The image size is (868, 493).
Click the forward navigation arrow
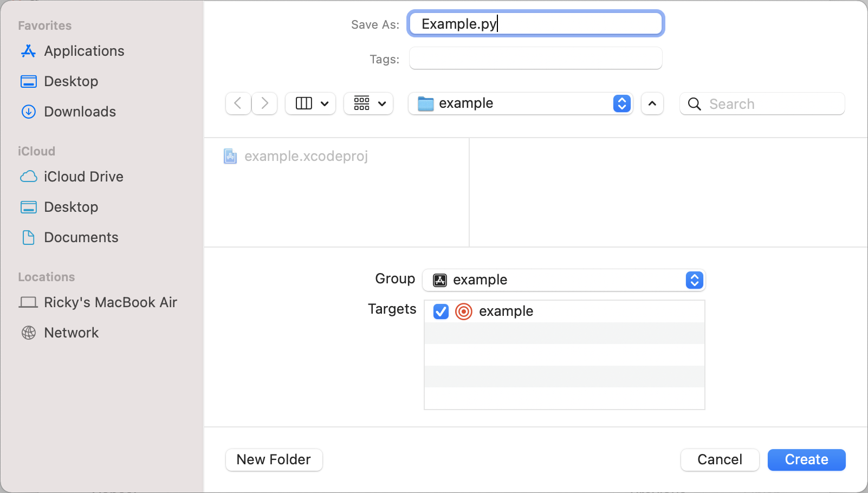(x=264, y=103)
